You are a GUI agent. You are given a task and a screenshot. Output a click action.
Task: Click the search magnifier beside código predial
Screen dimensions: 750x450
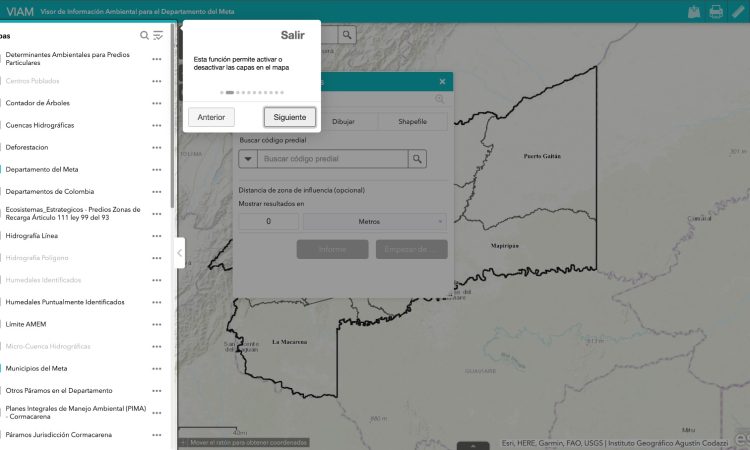418,159
